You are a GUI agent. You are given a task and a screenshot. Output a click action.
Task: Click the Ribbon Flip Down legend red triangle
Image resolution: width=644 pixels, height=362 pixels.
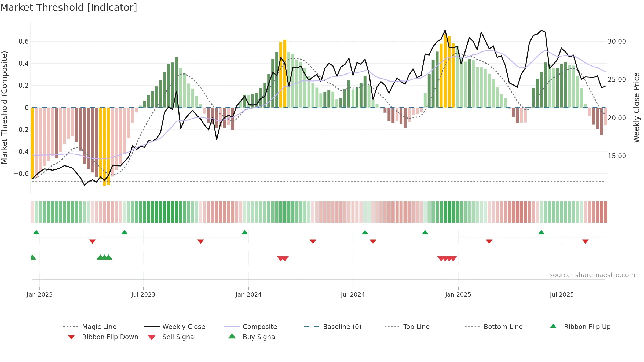tap(71, 337)
